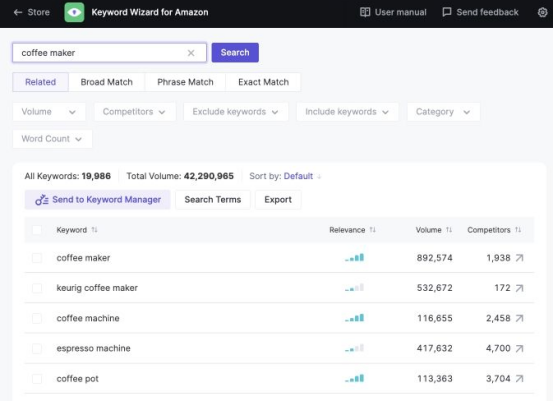Screen dimensions: 554x402
Task: Click competitors value 2,458
Action: (498, 318)
